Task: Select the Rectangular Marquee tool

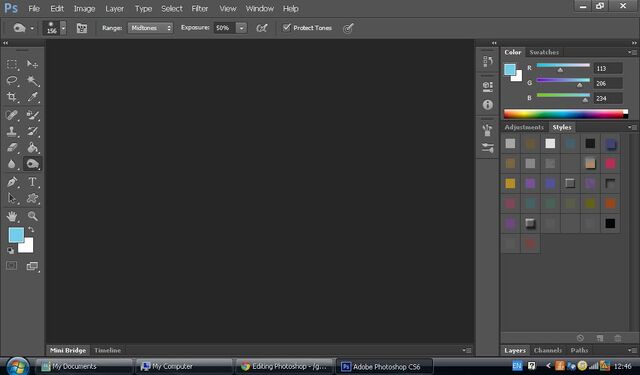Action: coord(12,64)
